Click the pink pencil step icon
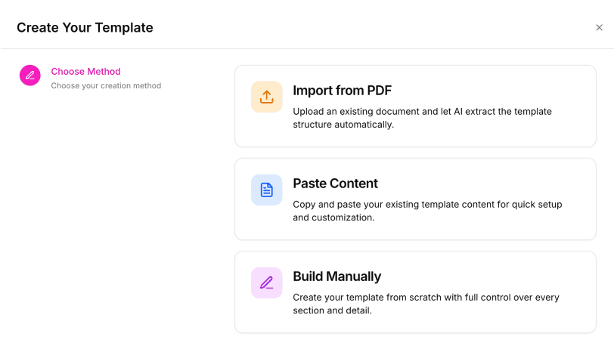 (30, 75)
